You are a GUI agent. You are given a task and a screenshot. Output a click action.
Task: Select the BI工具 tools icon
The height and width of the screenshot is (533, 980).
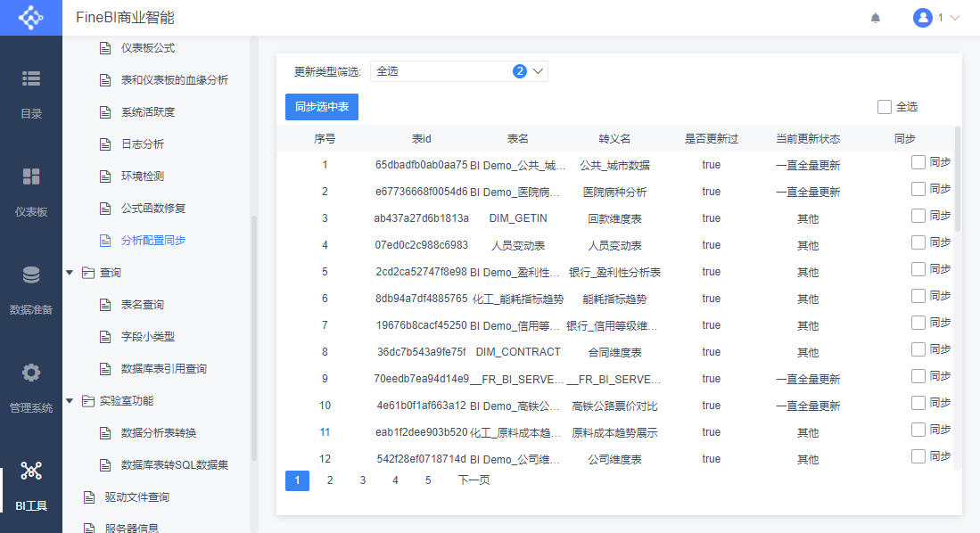click(x=30, y=471)
